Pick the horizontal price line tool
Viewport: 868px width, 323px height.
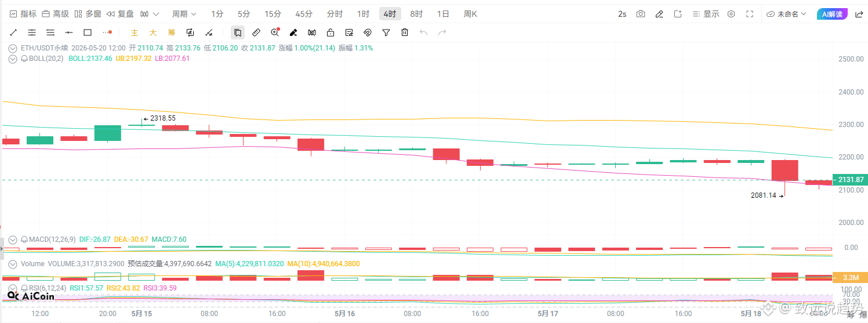point(69,32)
